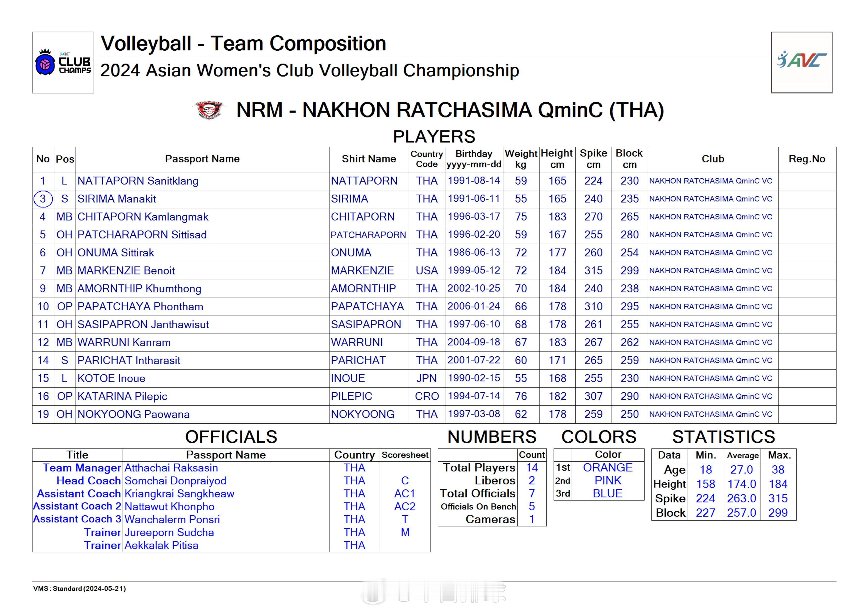Click birthday 1986-06-13
The image size is (868, 613).
click(474, 252)
